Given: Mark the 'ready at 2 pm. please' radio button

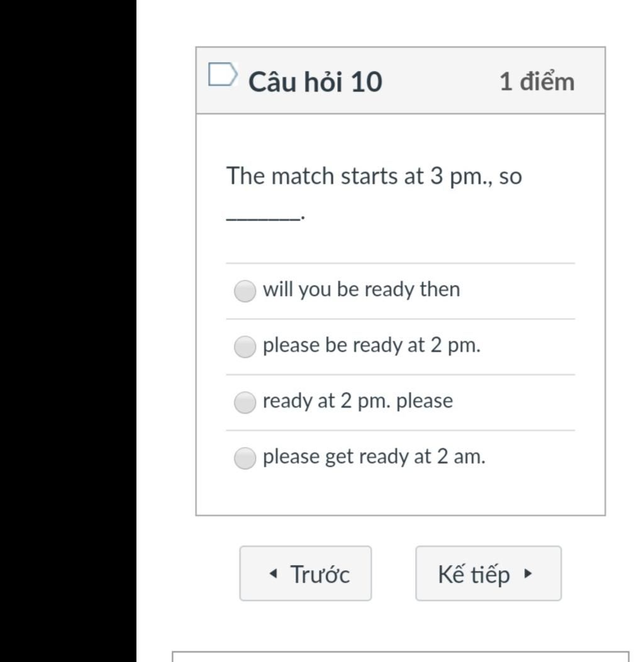Looking at the screenshot, I should click(245, 402).
